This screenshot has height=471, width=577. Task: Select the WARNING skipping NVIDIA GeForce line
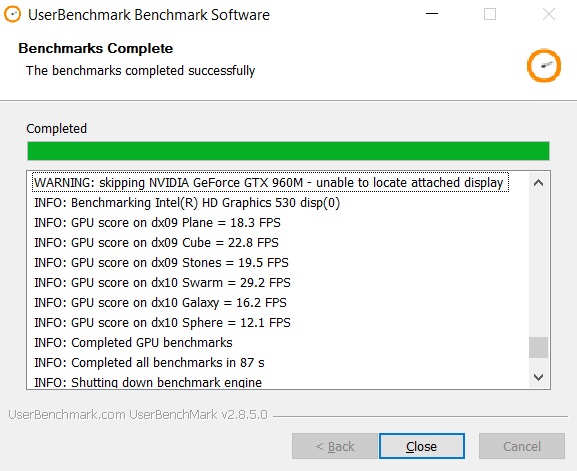(270, 182)
